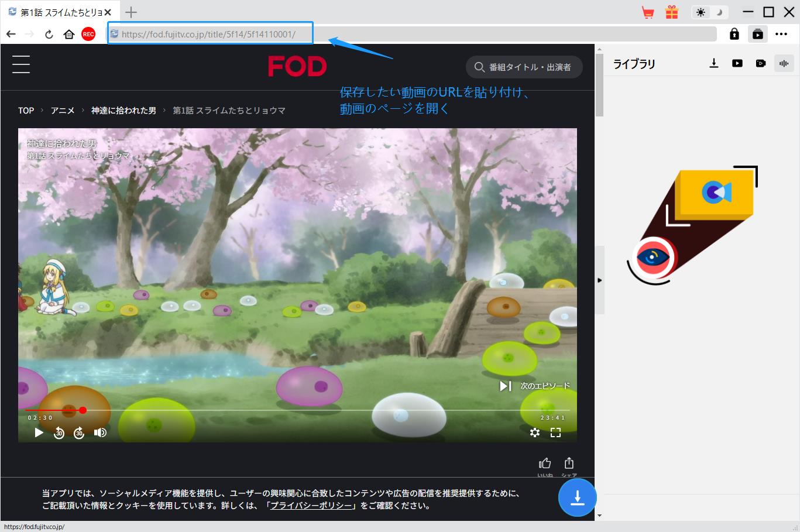This screenshot has height=532, width=800.
Task: Like the video with thumbs-up
Action: pos(545,463)
